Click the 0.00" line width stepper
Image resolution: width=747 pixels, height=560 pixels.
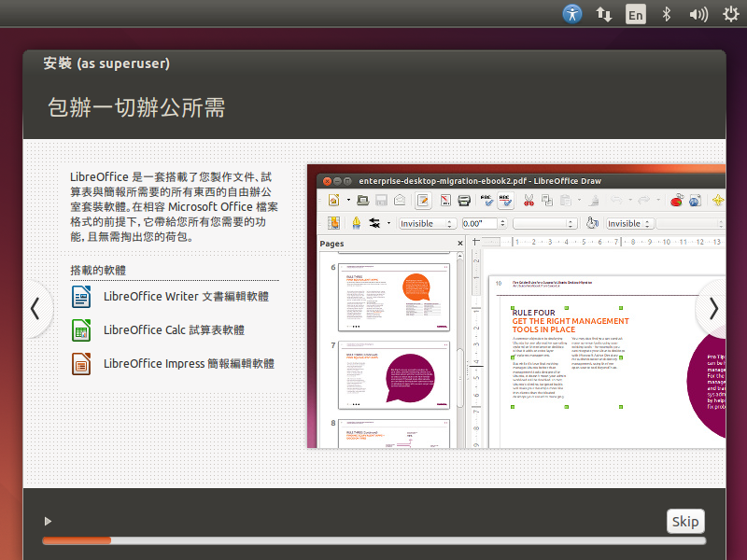pyautogui.click(x=503, y=224)
